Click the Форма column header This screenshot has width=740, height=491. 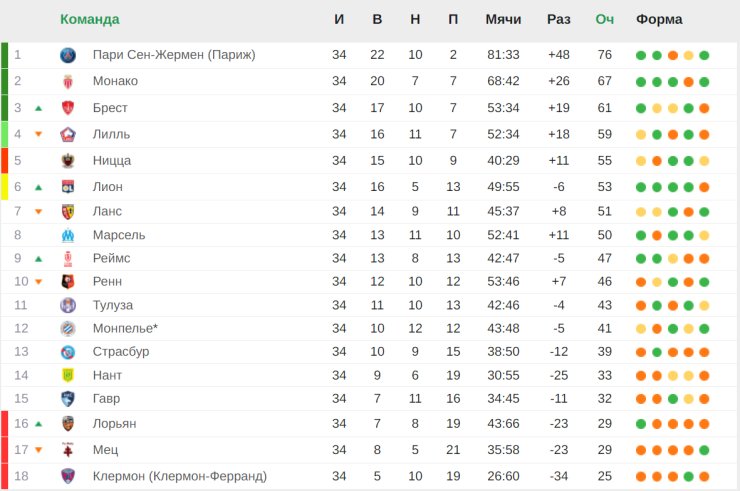pyautogui.click(x=659, y=19)
